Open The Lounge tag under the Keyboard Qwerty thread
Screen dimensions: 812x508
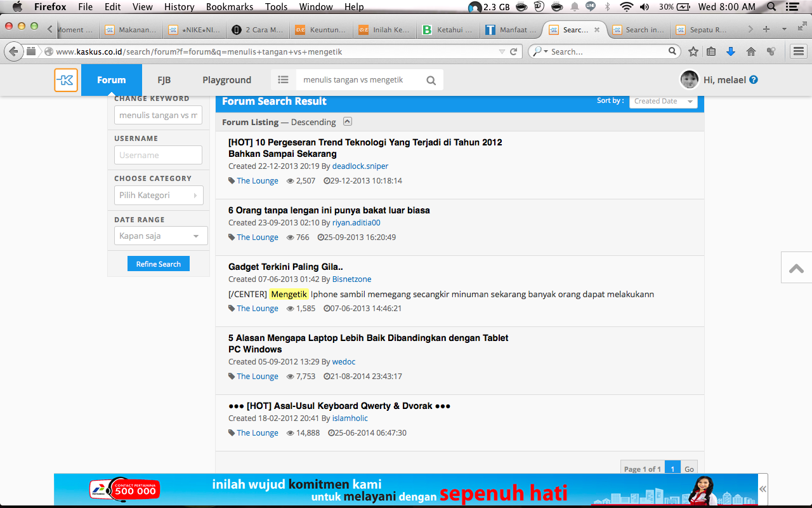[258, 433]
